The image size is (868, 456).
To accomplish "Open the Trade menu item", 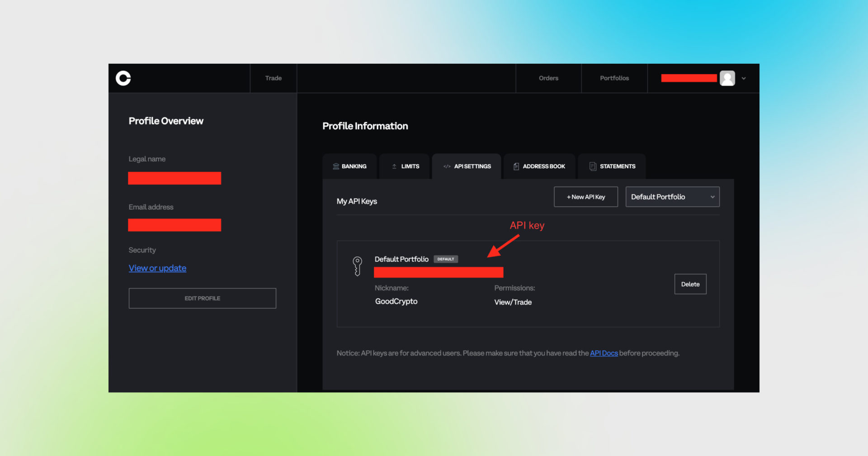I will click(x=273, y=78).
